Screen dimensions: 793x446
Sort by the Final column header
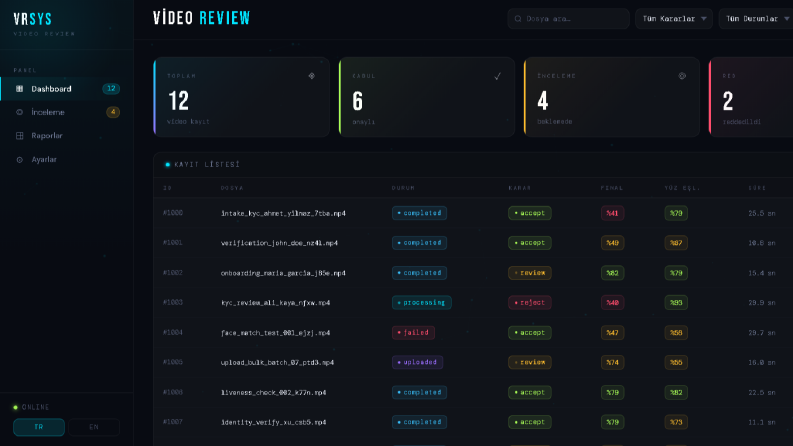612,188
